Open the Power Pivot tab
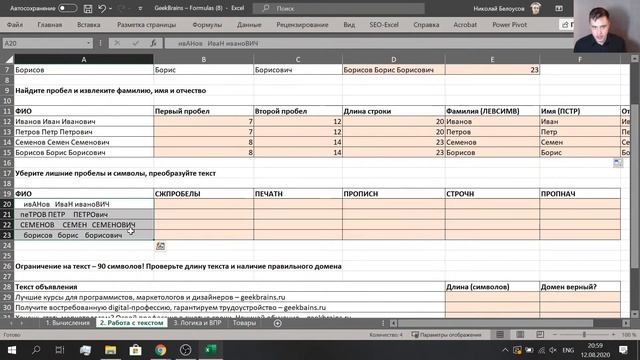640x360 pixels. (509, 25)
